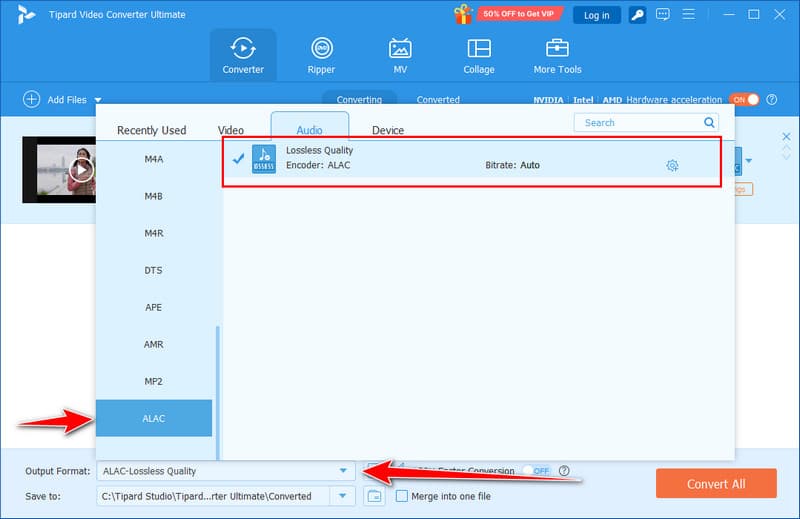Screen dimensions: 800x519
Task: Open the output folder icon
Action: pyautogui.click(x=374, y=496)
